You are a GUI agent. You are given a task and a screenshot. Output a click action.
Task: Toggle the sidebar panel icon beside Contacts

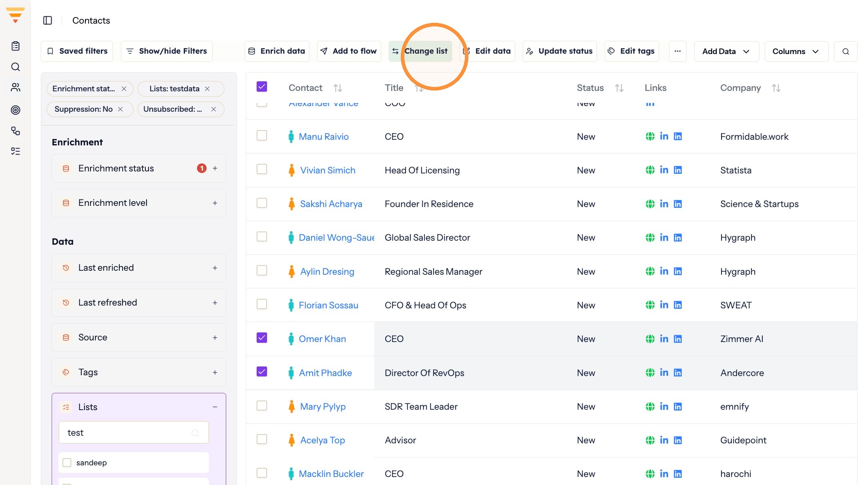click(x=48, y=20)
